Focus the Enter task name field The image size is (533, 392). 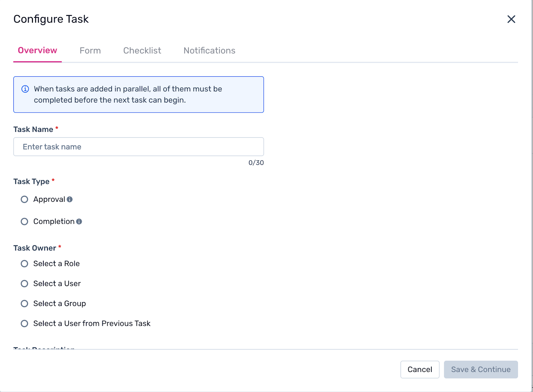[x=139, y=147]
